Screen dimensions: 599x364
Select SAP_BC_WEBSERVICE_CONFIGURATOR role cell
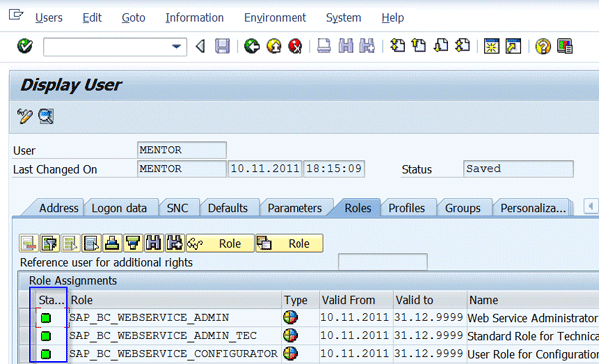(175, 354)
